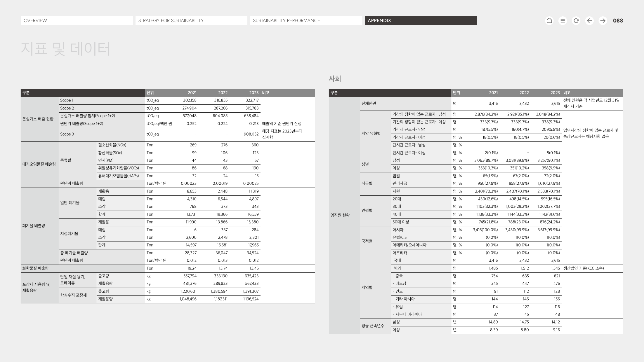Viewport: 644px width, 362px height.
Task: Click '휘발성유기화합물(VOCs)' row label
Action: coord(119,168)
